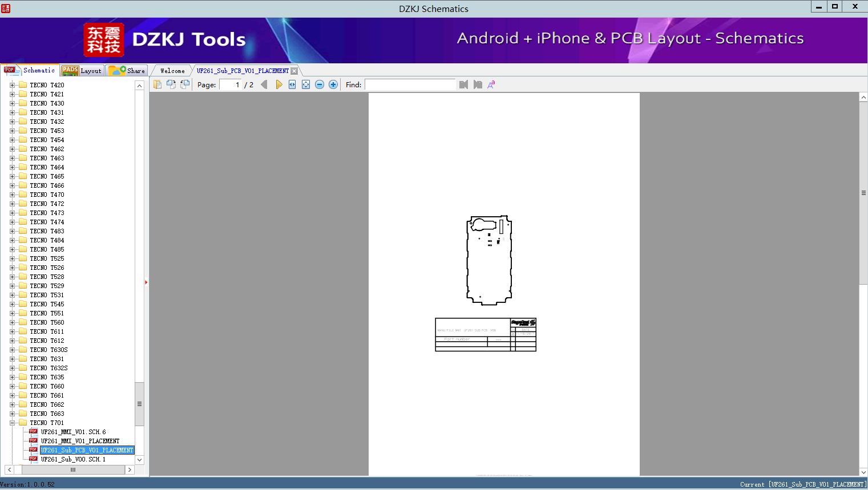This screenshot has height=490, width=868.
Task: Go to the next page arrow
Action: [278, 84]
